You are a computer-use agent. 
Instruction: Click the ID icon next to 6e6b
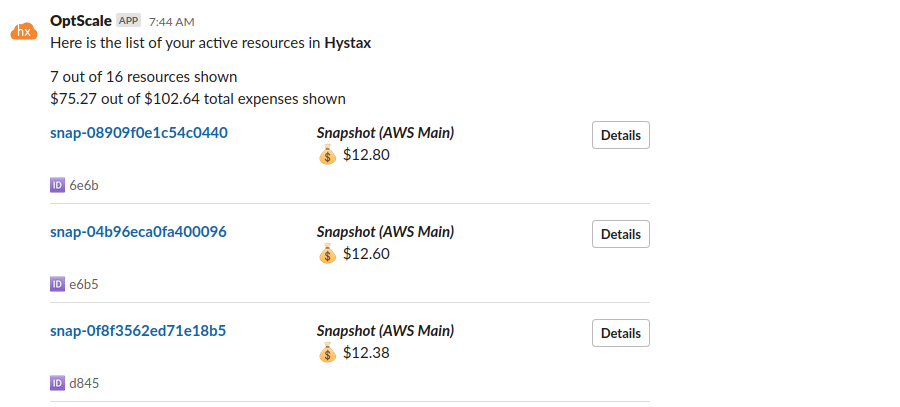click(x=57, y=185)
